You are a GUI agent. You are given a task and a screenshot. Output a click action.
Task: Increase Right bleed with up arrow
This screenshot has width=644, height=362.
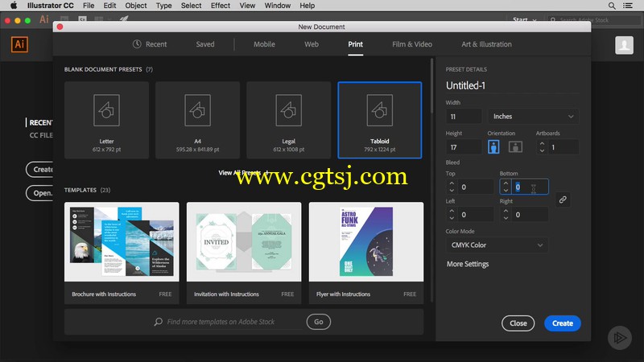click(x=506, y=211)
